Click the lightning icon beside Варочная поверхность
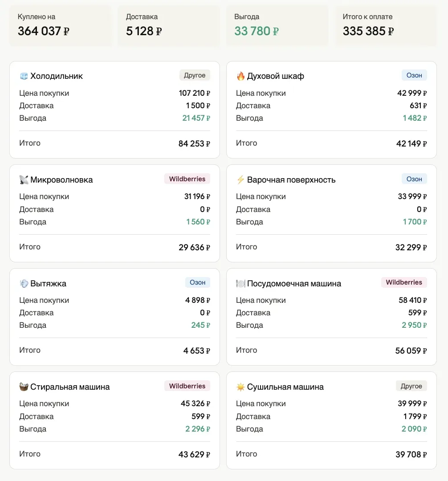Viewport: 448px width, 481px height. pyautogui.click(x=241, y=180)
